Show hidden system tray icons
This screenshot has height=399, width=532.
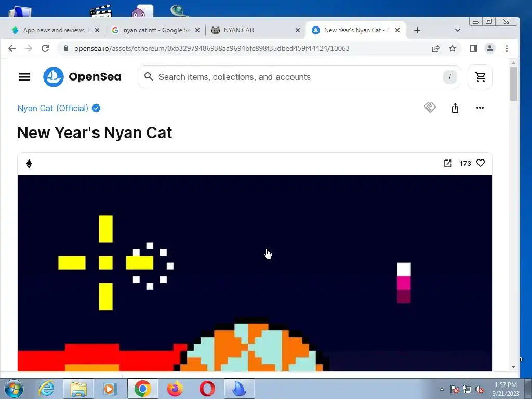pyautogui.click(x=442, y=389)
